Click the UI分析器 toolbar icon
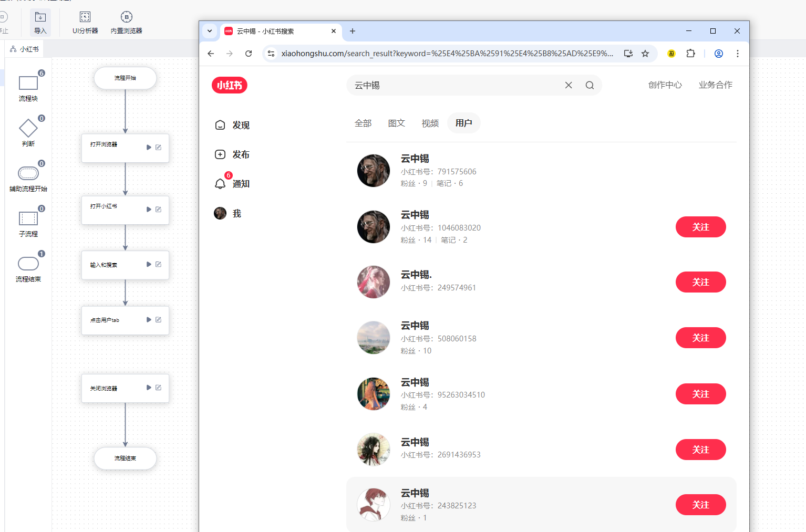The image size is (806, 532). click(x=85, y=17)
